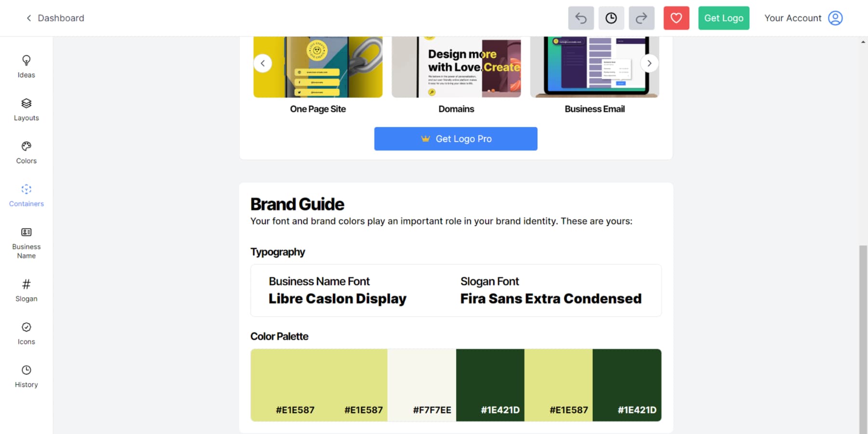Undo the last change
Viewport: 868px width, 434px height.
(581, 18)
